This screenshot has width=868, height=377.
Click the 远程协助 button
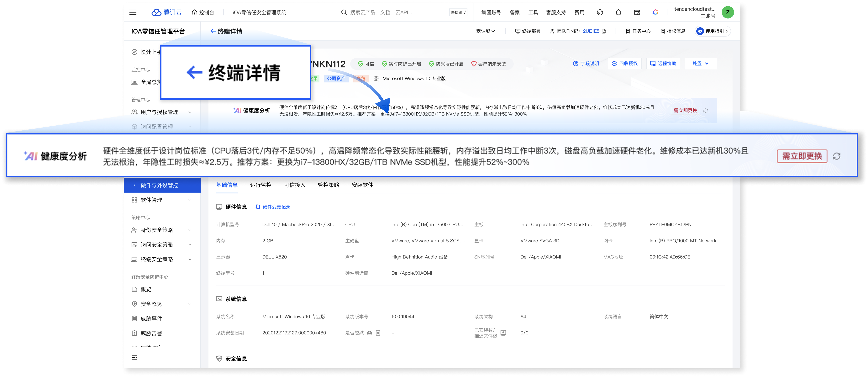[663, 64]
